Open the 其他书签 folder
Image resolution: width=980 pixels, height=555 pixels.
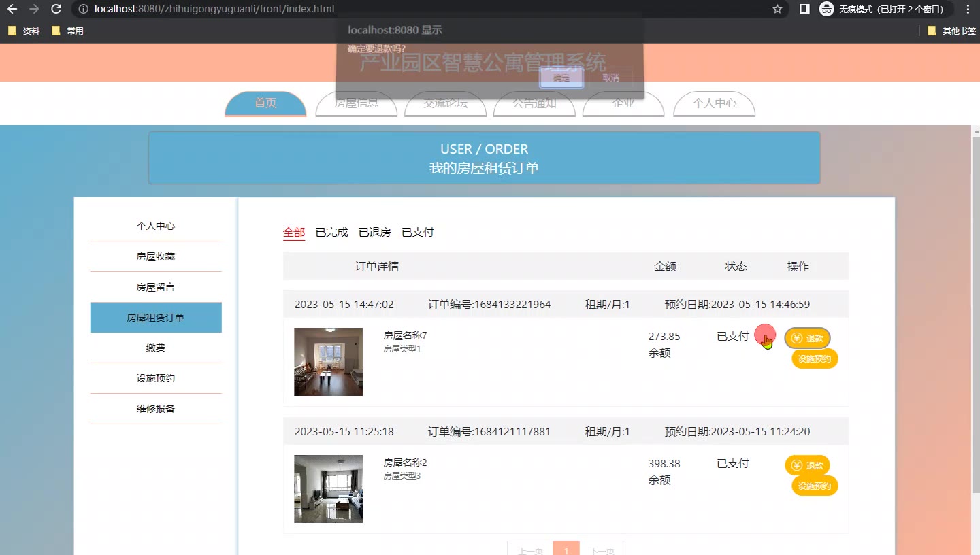pos(951,31)
